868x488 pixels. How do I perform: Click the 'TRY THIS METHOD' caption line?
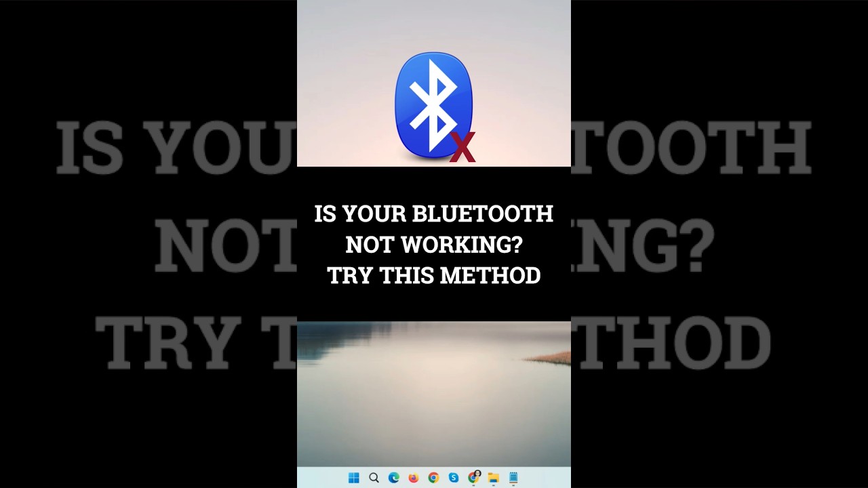[434, 275]
